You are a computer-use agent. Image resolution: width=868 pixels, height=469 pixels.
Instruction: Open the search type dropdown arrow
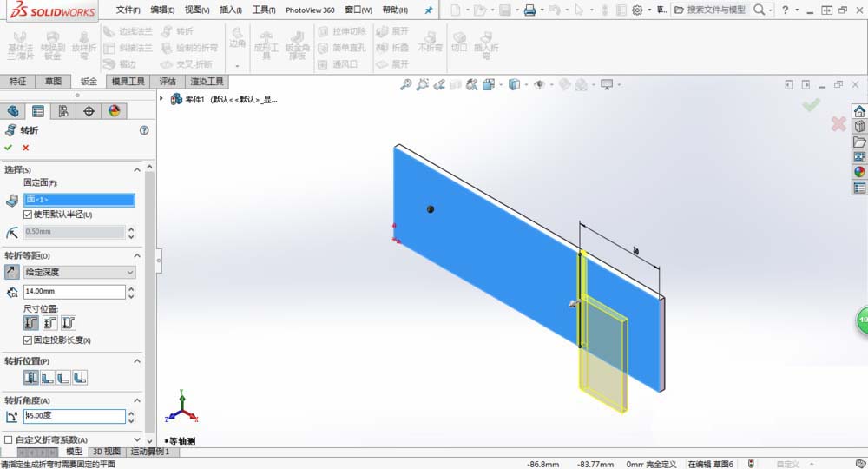click(770, 10)
